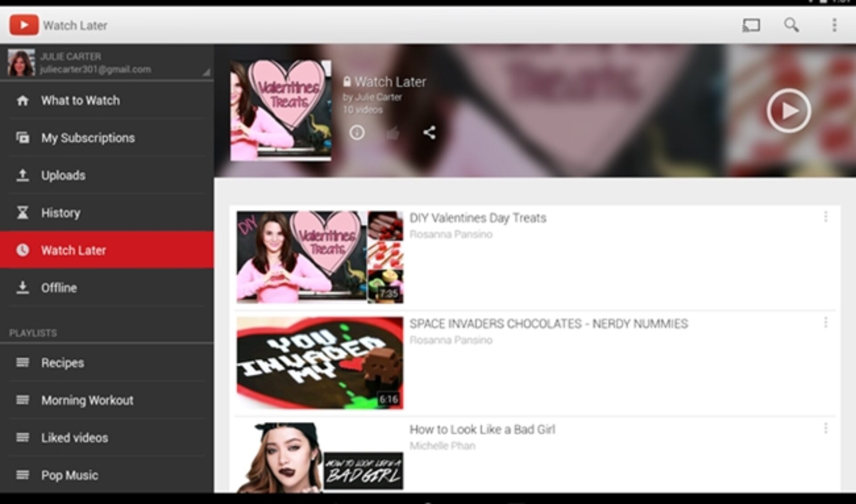Image resolution: width=856 pixels, height=504 pixels.
Task: Play all with the large play button
Action: (789, 111)
